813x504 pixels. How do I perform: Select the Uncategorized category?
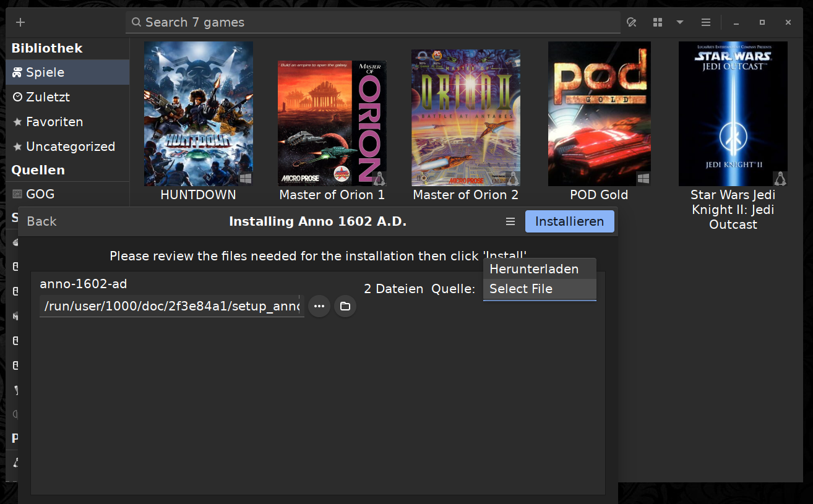pos(67,147)
